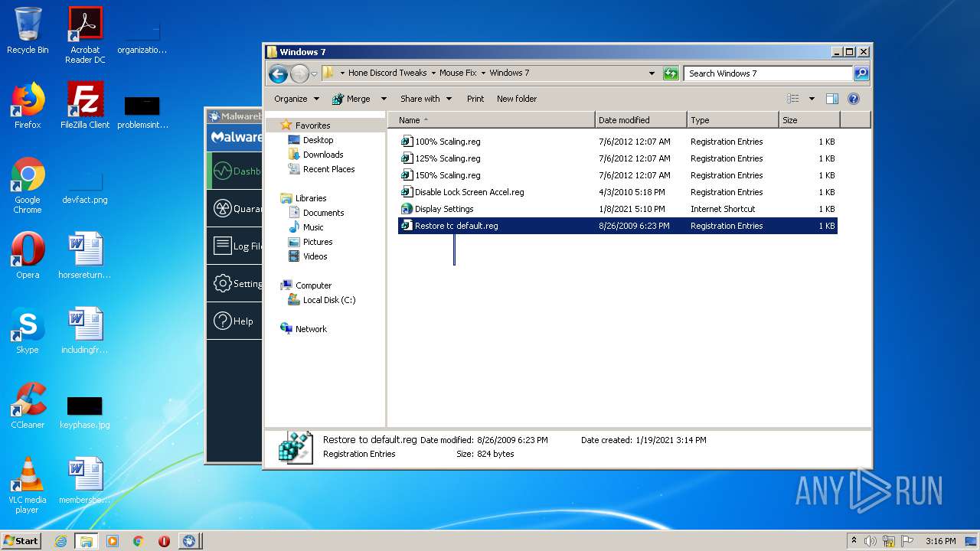Click the Explorer Forward navigation button
Viewport: 980px width, 551px height.
pos(299,73)
